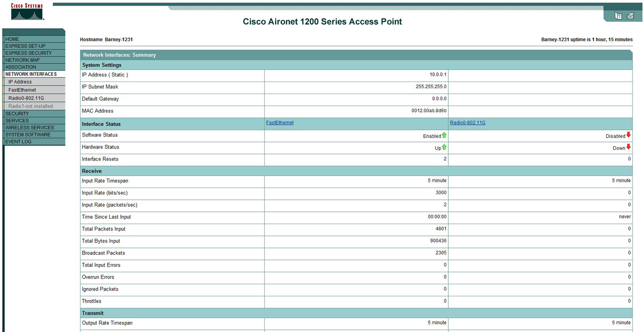Click the "System Settings" section header

click(102, 65)
